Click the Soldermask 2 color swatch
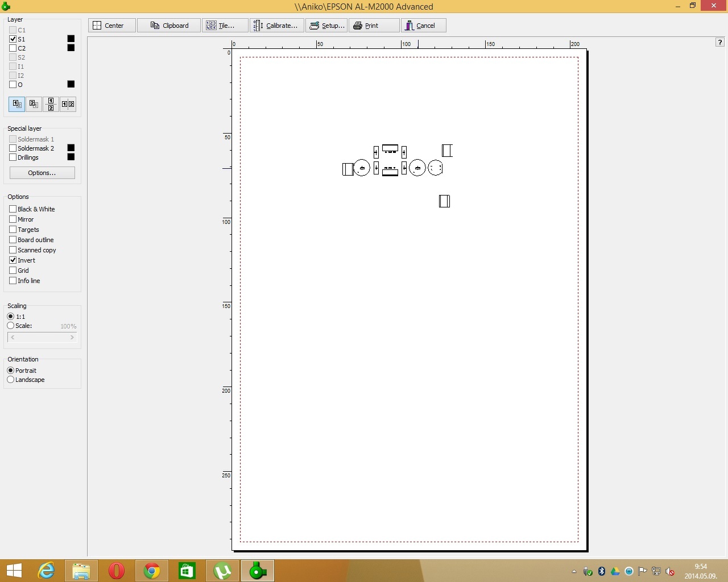Image resolution: width=728 pixels, height=582 pixels. tap(71, 148)
